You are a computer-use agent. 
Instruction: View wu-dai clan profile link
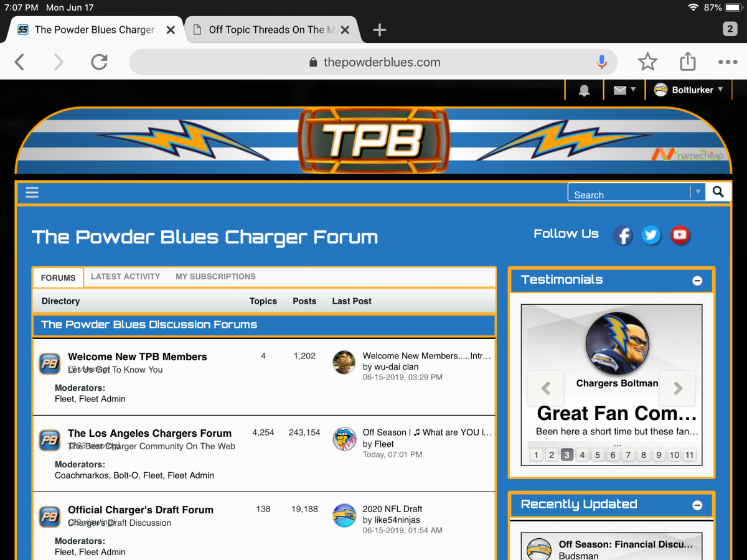(397, 367)
